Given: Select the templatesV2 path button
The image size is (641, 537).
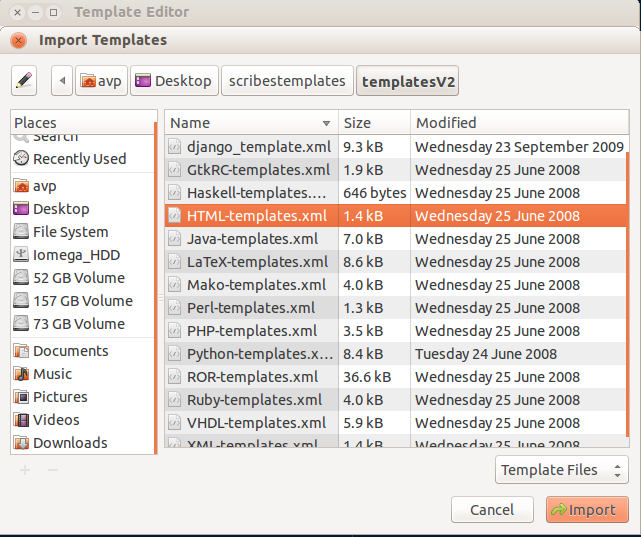Looking at the screenshot, I should coord(408,81).
